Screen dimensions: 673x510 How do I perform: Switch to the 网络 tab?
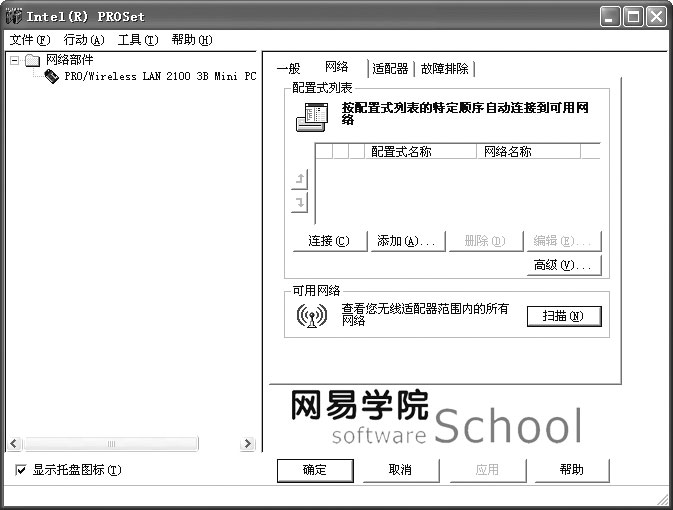click(x=336, y=67)
